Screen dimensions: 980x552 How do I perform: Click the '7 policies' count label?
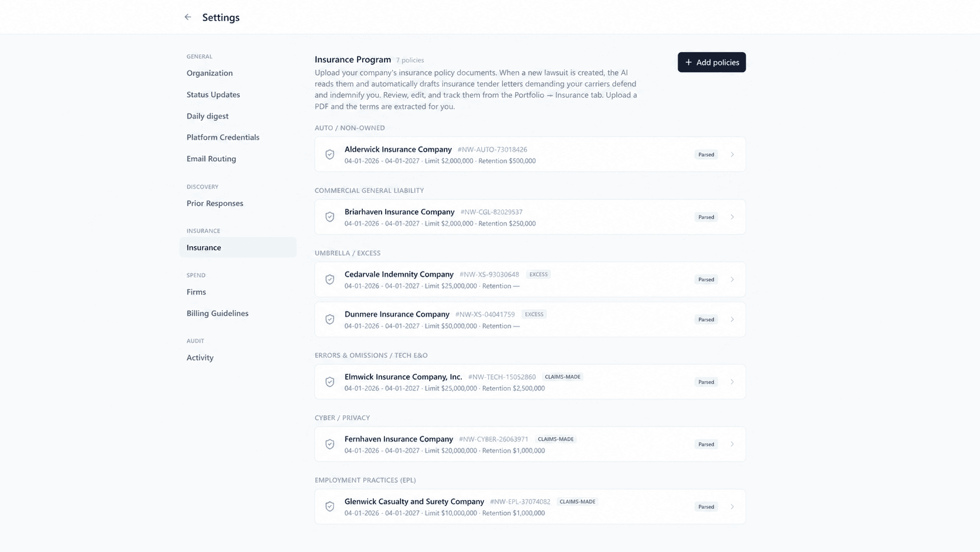tap(410, 60)
